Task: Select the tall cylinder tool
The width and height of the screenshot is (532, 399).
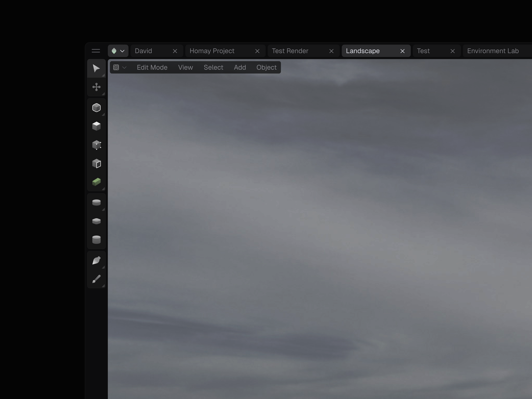Action: click(x=96, y=240)
